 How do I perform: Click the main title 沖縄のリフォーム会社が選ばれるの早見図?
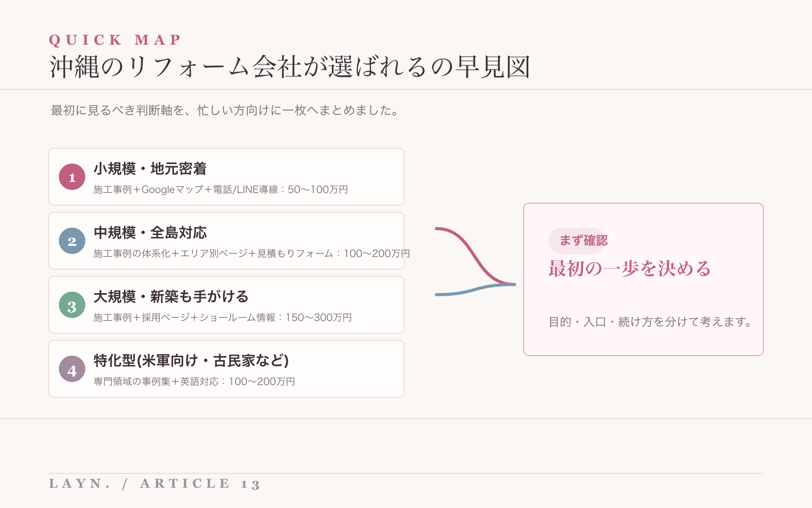click(x=290, y=67)
